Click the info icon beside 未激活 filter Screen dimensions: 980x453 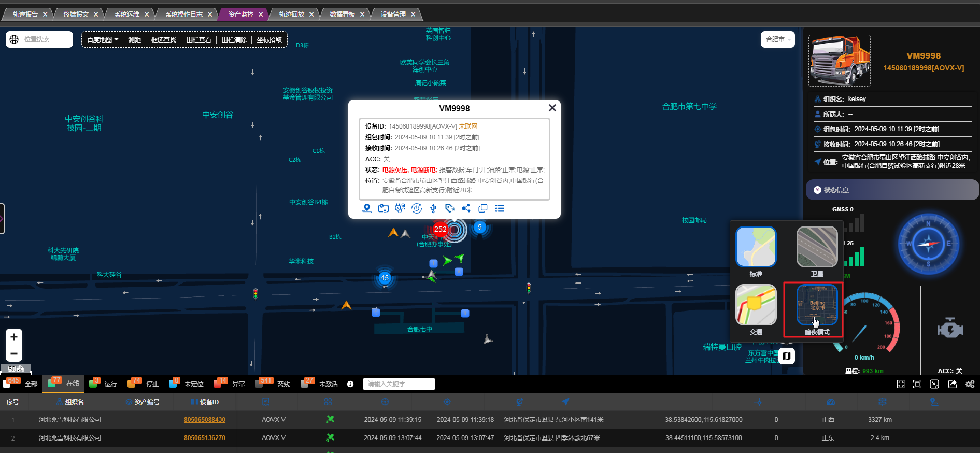350,384
